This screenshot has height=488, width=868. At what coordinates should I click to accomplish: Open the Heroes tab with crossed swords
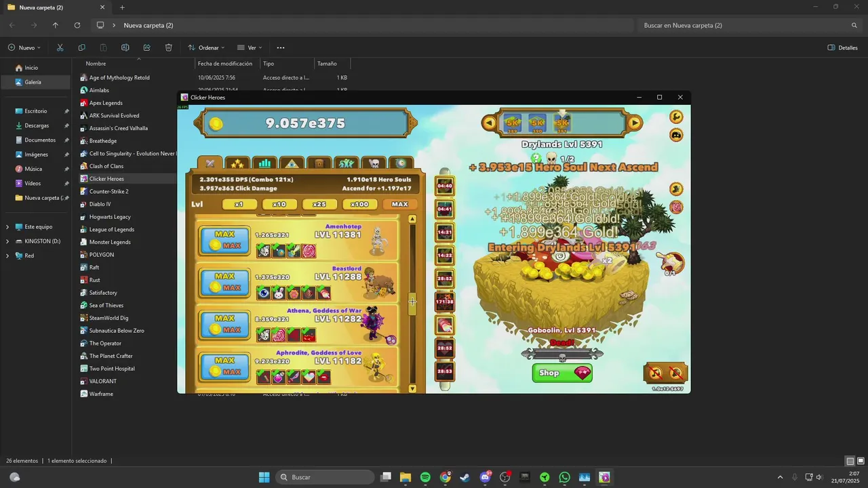point(210,163)
